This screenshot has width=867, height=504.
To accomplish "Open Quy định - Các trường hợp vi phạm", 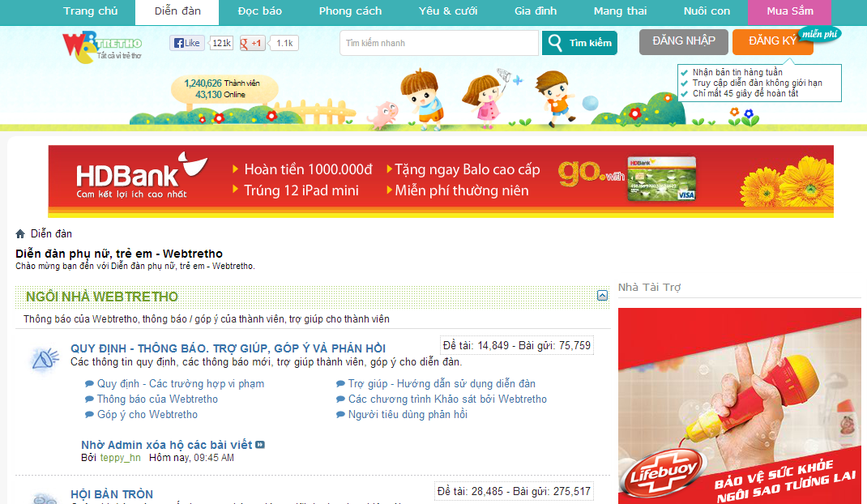I will click(x=181, y=383).
